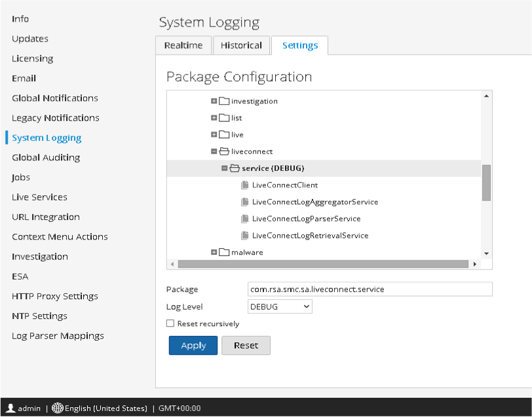Click the liveconnect open folder icon
The image size is (532, 417).
(224, 152)
